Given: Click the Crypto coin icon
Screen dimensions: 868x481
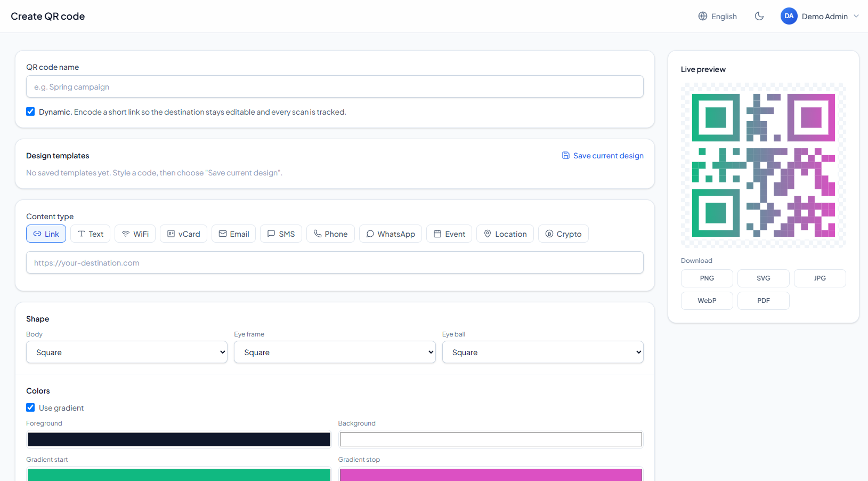Looking at the screenshot, I should pyautogui.click(x=549, y=234).
